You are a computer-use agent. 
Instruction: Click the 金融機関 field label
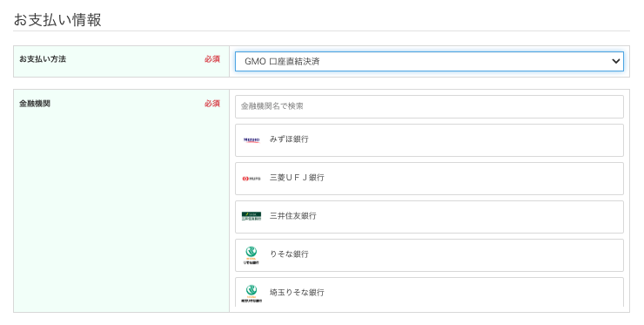point(35,104)
